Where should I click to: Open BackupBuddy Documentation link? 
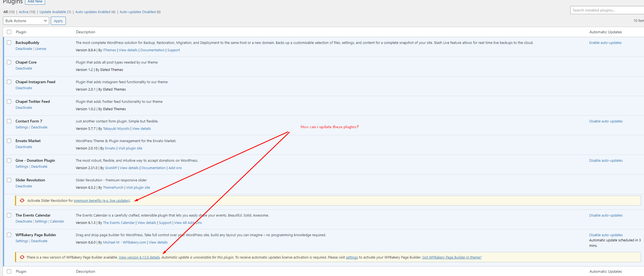152,50
